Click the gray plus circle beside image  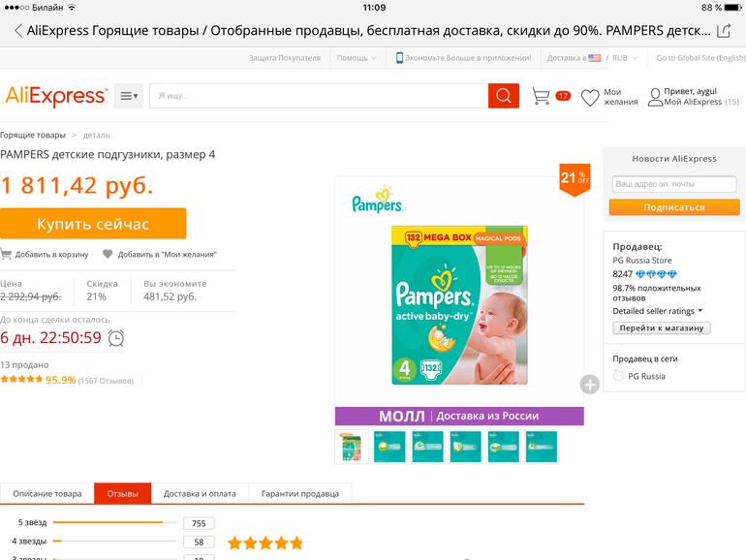coord(589,385)
